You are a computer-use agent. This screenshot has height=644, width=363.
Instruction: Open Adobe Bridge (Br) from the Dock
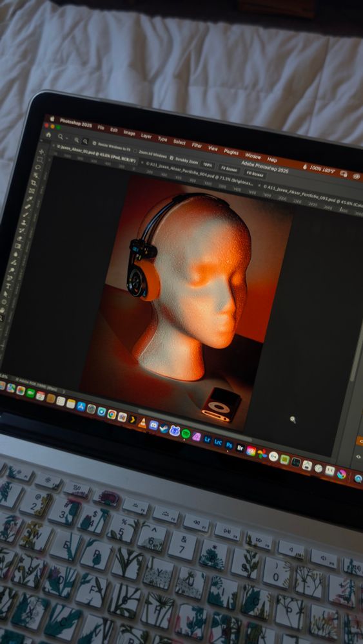[240, 448]
